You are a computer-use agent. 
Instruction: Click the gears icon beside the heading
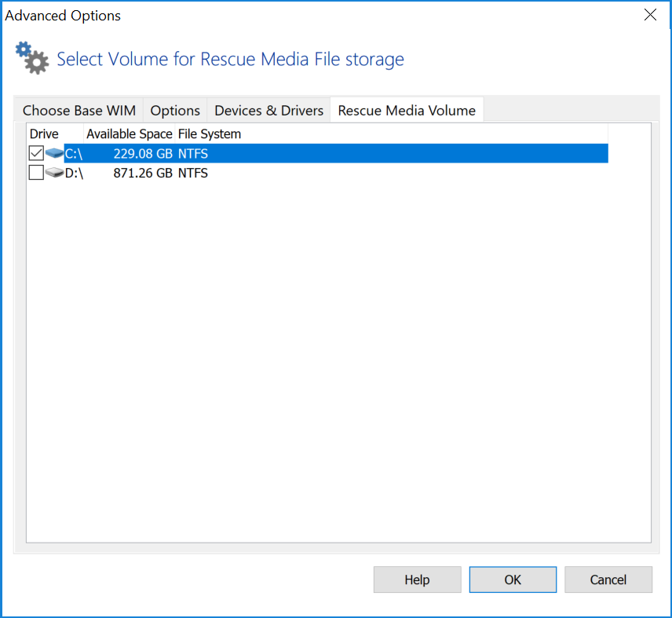pos(32,58)
